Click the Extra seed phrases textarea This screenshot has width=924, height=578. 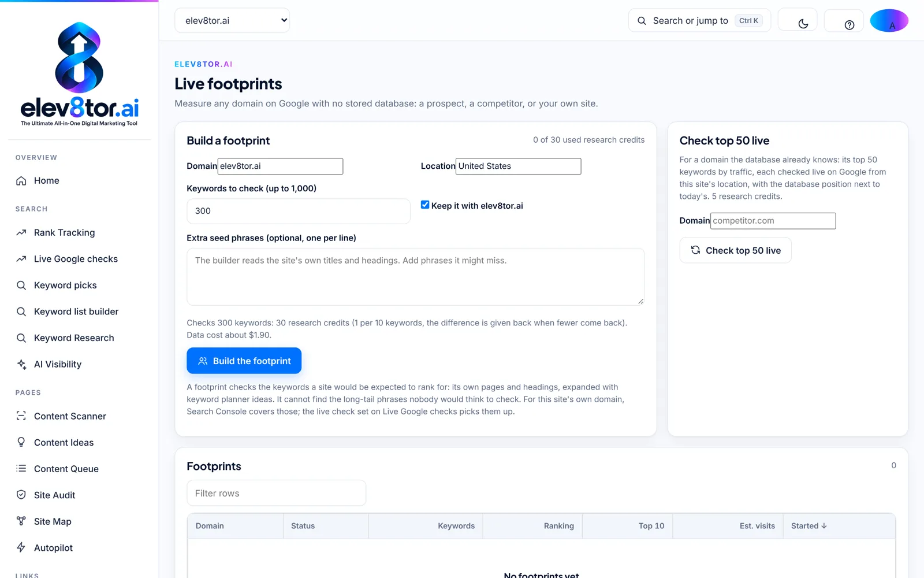point(416,277)
